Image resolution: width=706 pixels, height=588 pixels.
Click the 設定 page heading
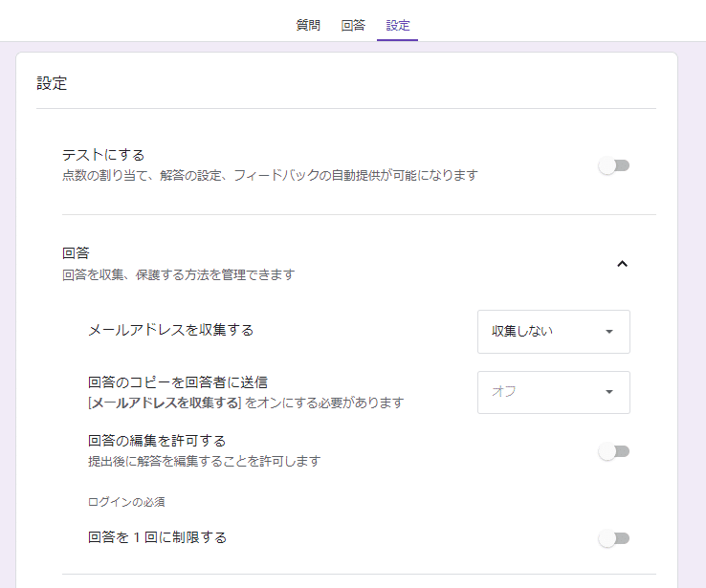(52, 83)
